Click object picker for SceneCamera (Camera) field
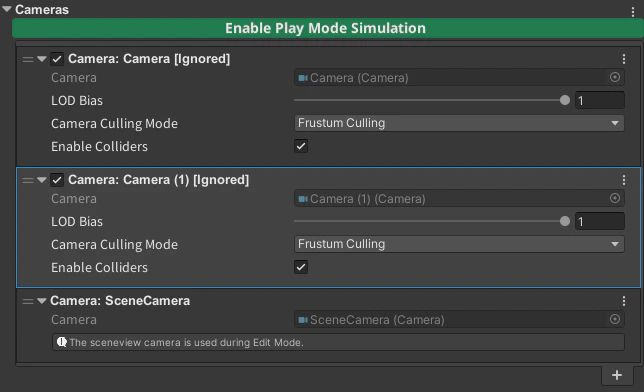The image size is (644, 392). pyautogui.click(x=615, y=319)
